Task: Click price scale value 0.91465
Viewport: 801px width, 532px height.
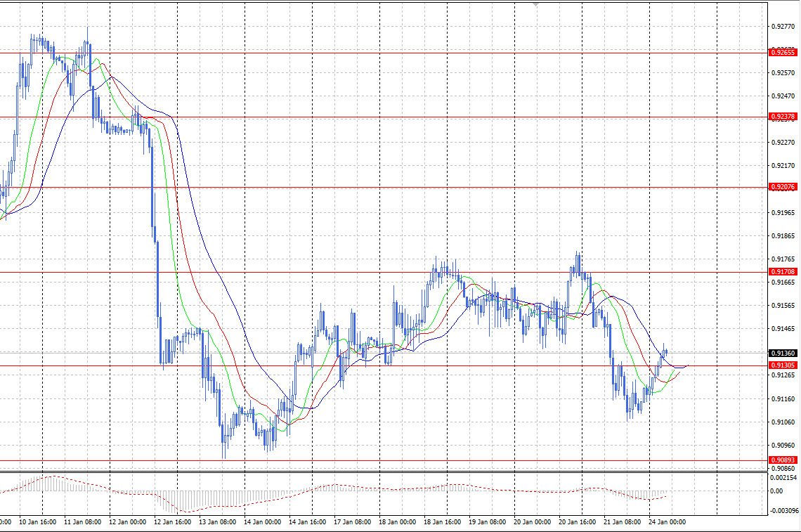Action: click(783, 329)
